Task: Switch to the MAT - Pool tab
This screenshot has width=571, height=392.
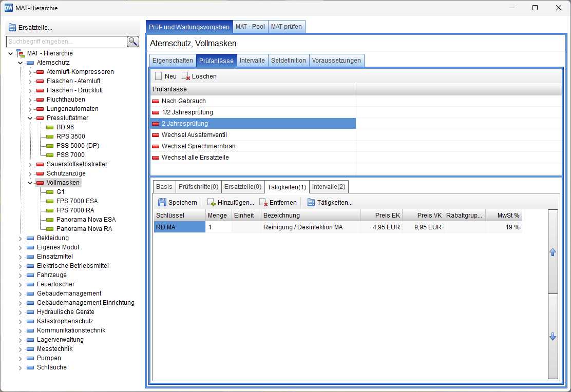Action: coord(250,27)
